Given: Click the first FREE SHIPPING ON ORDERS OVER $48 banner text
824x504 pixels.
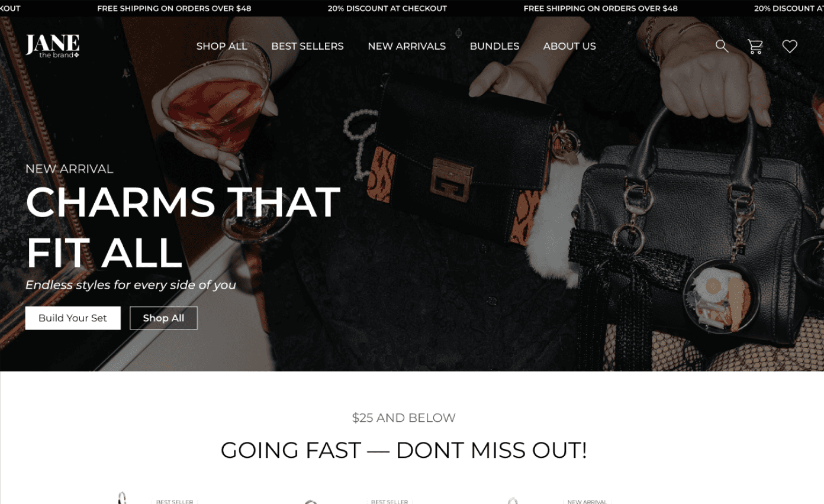Looking at the screenshot, I should (x=174, y=8).
